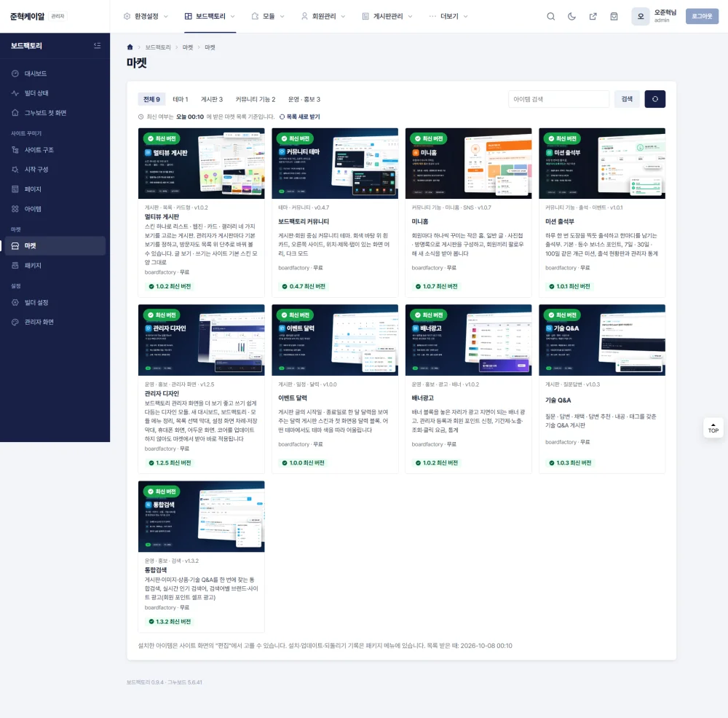Screen dimensions: 728x718
Task: Click the search magnifier icon in header
Action: pyautogui.click(x=550, y=16)
